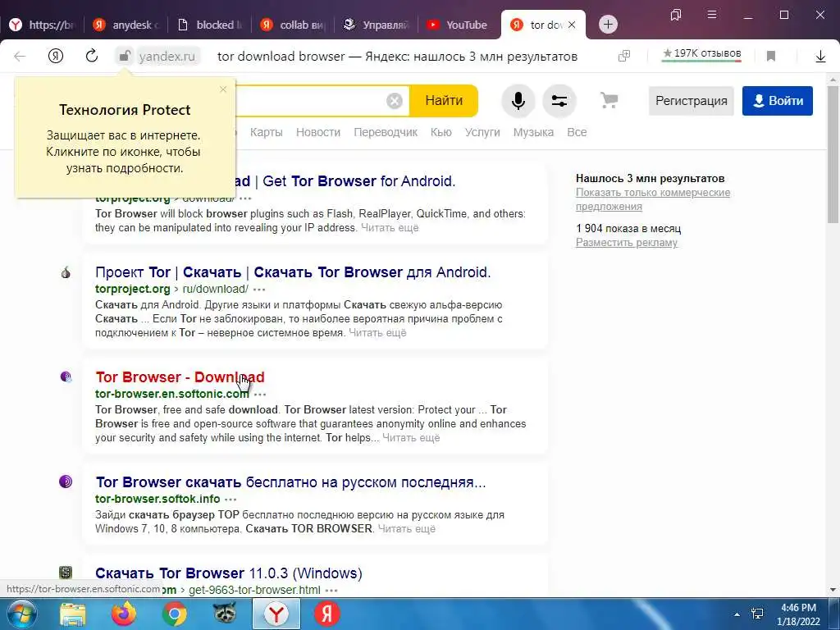Click the scrollbar down arrow
This screenshot has height=630, width=840.
833,590
